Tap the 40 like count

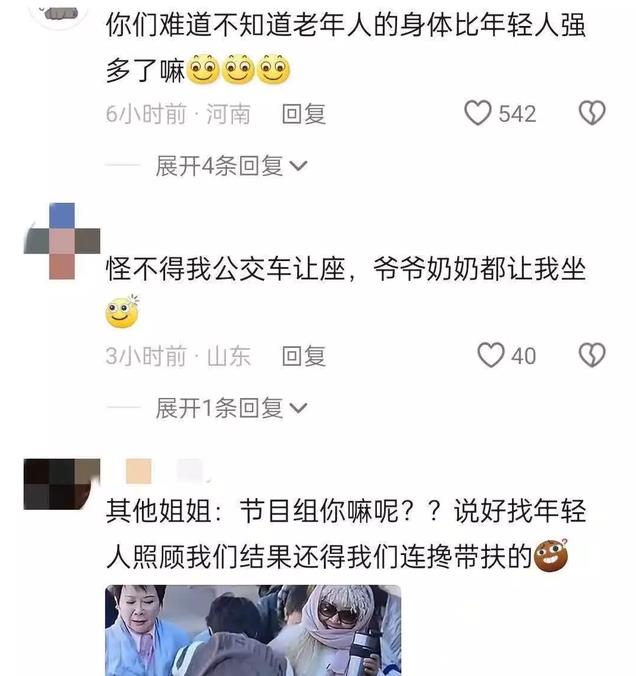[524, 357]
